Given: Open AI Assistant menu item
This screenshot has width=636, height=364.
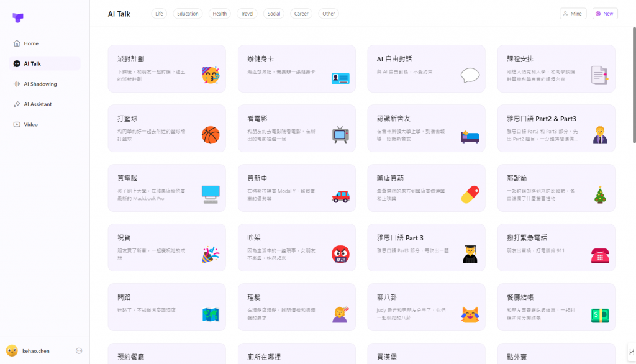Looking at the screenshot, I should click(x=45, y=104).
